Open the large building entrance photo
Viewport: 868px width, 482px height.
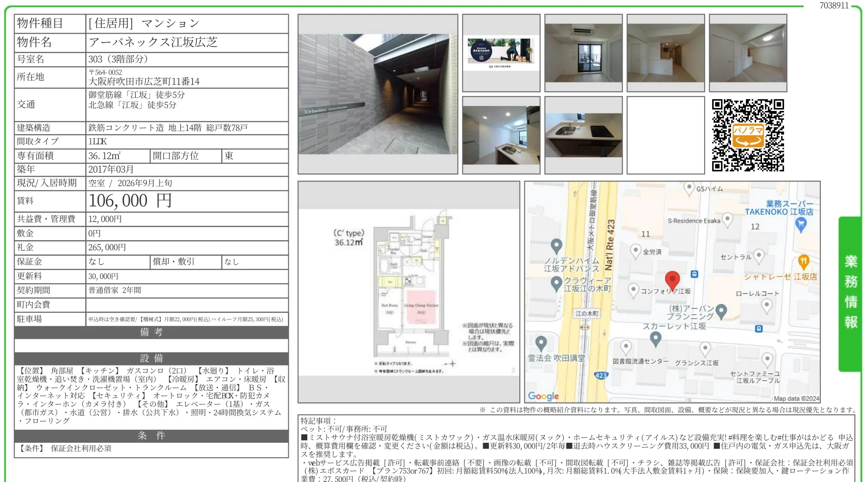click(378, 94)
